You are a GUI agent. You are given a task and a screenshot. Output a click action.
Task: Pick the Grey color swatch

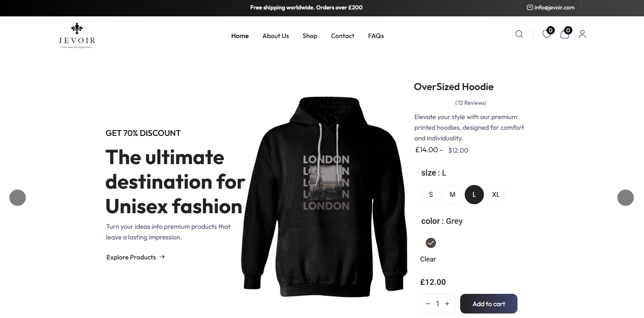click(x=431, y=243)
